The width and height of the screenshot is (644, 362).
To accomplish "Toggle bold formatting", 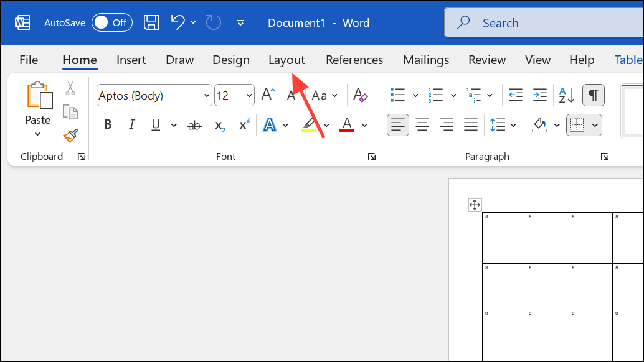I will click(x=108, y=124).
